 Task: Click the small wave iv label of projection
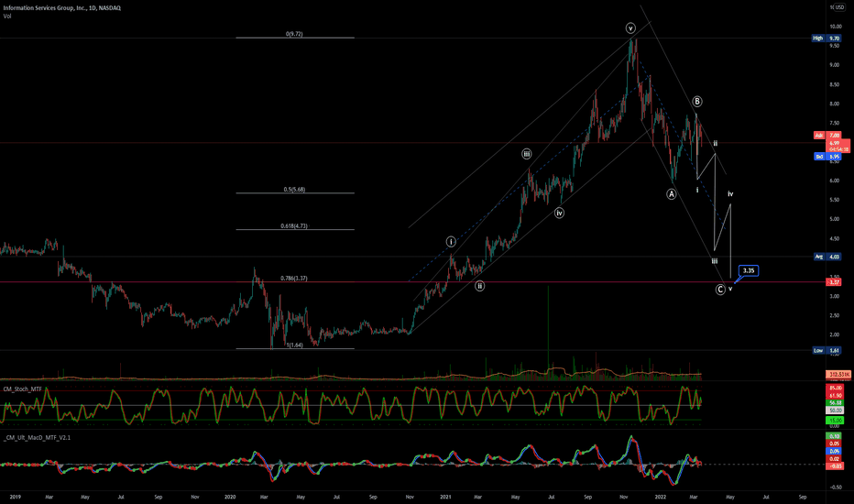point(730,193)
